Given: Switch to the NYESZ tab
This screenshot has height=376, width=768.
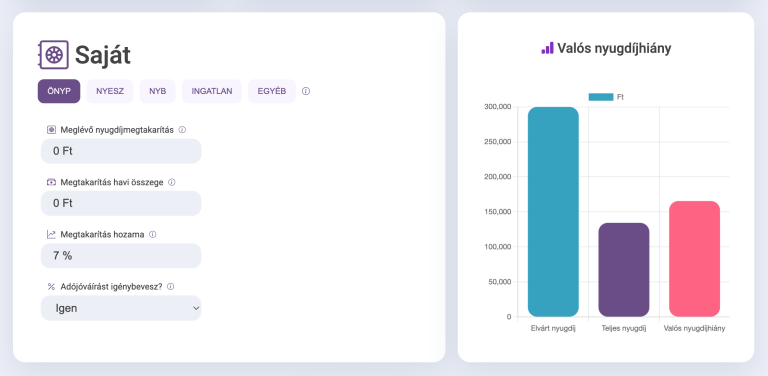Looking at the screenshot, I should pos(110,91).
